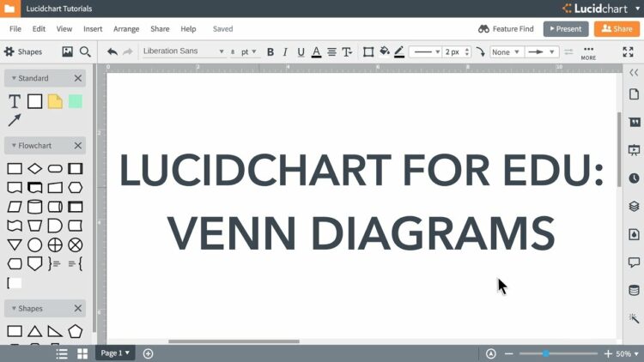Redo the last action
The width and height of the screenshot is (644, 362).
coord(128,51)
